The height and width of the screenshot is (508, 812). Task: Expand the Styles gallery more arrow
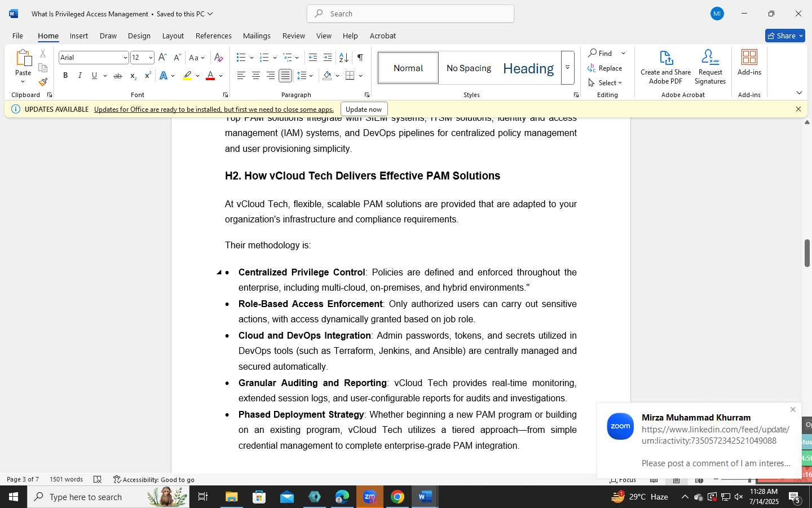pos(567,68)
